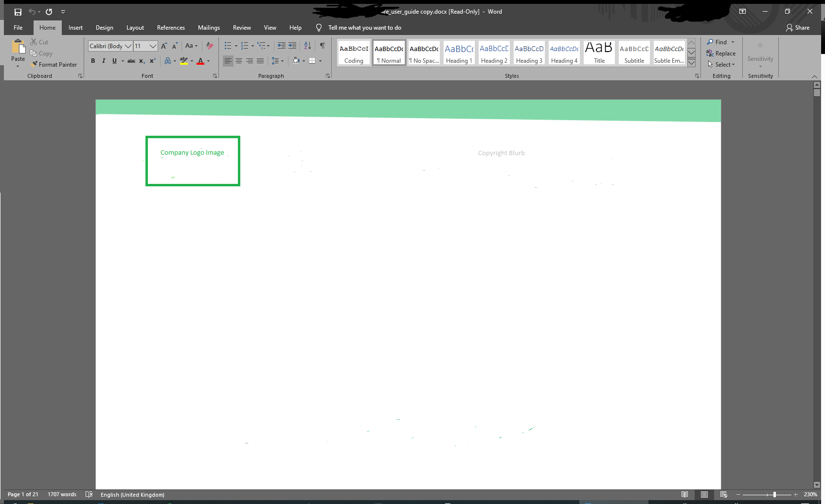Viewport: 825px width, 504px height.
Task: Justify the paragraph text
Action: tap(260, 61)
